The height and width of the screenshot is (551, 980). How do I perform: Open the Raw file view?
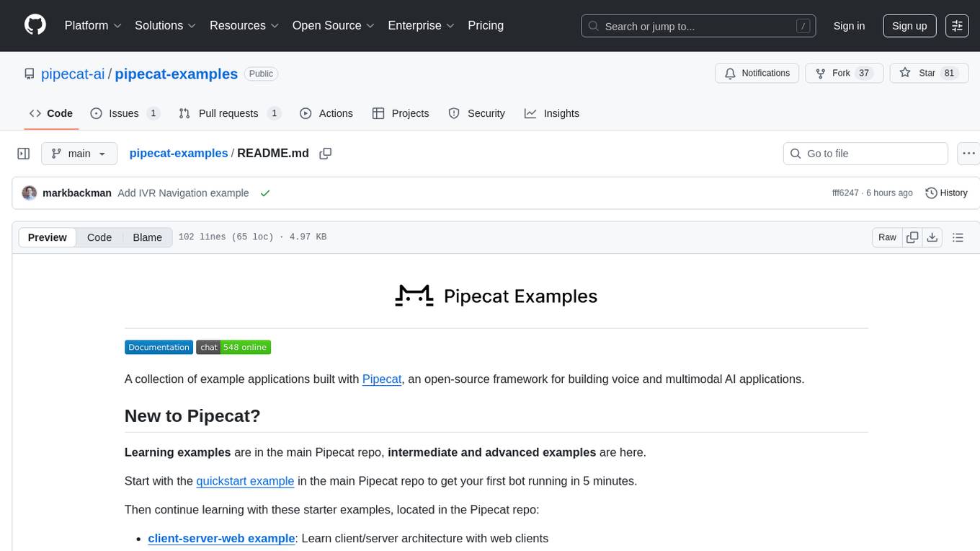pyautogui.click(x=887, y=237)
